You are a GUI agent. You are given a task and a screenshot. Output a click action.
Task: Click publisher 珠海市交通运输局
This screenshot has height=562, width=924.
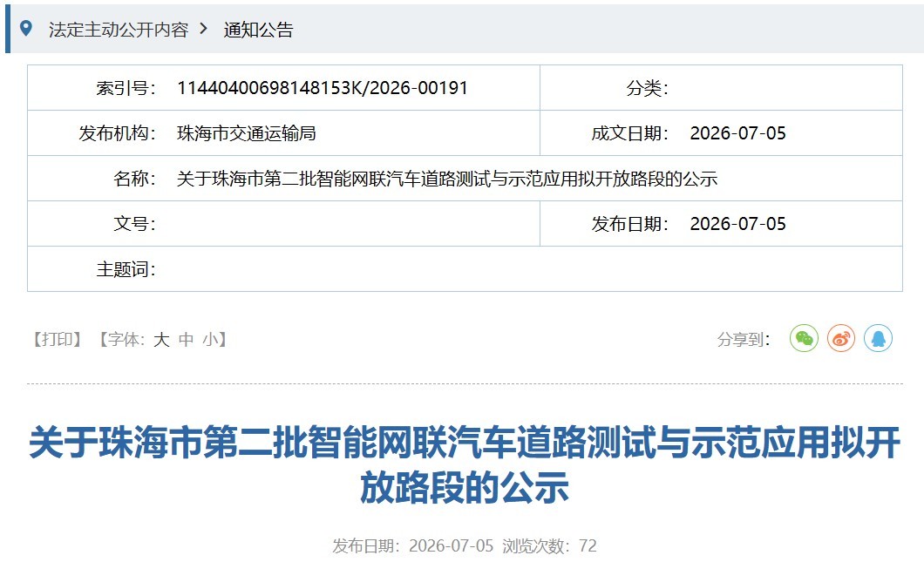point(247,133)
